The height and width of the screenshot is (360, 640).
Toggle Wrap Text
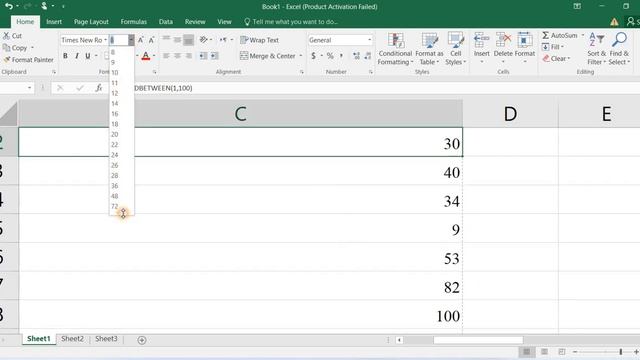260,40
